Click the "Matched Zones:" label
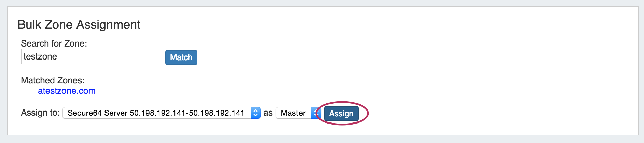 [x=53, y=80]
